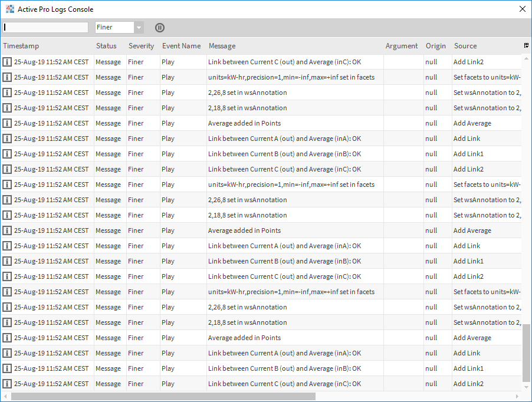
Task: Expand the Finer log level dropdown arrow
Action: pyautogui.click(x=139, y=28)
